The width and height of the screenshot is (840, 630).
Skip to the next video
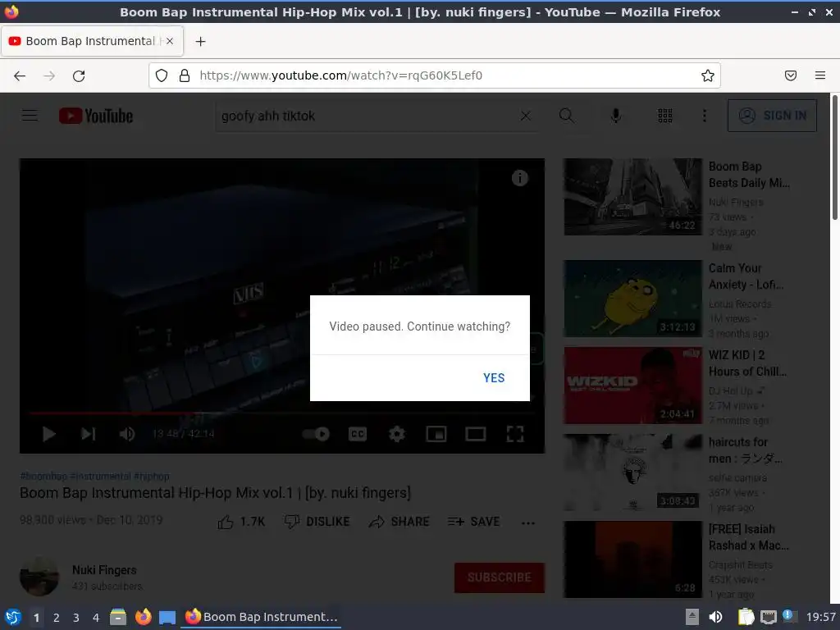tap(88, 434)
